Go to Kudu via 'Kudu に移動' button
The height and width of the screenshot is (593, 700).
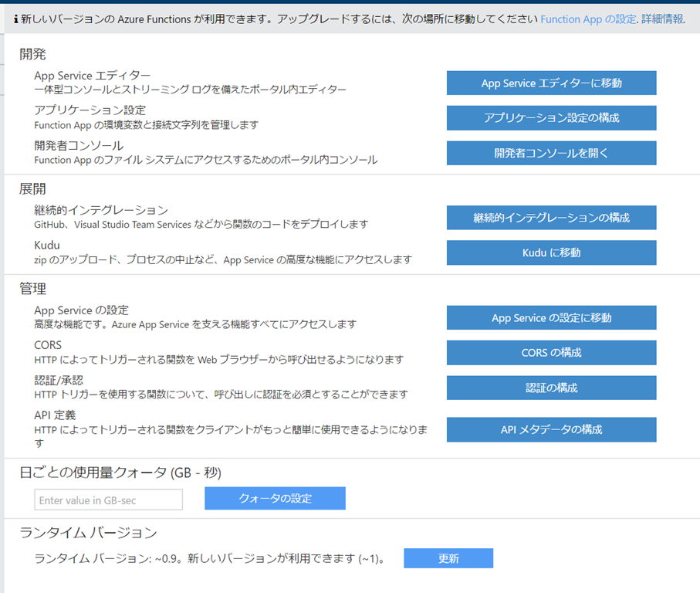(551, 252)
